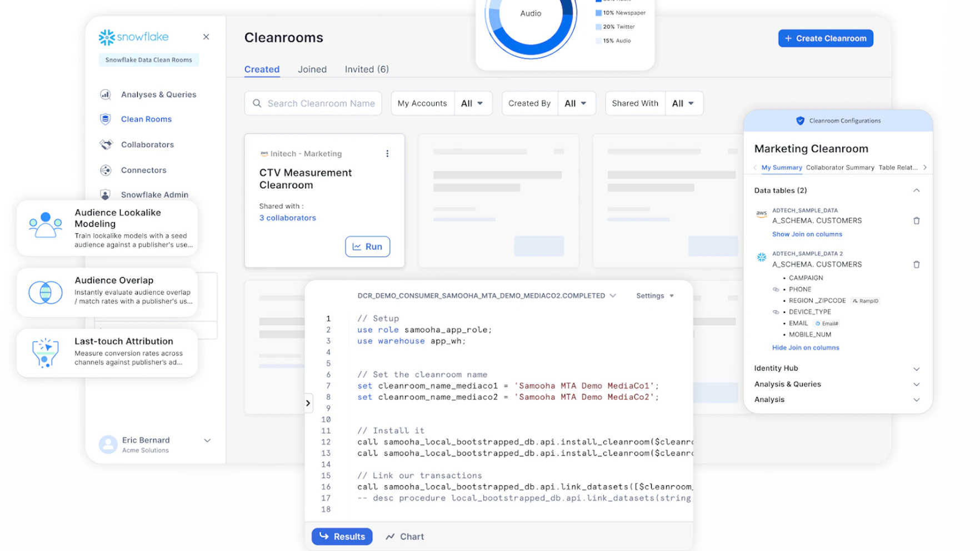Viewport: 980px width, 551px height.
Task: Open the My Accounts All dropdown
Action: [472, 103]
